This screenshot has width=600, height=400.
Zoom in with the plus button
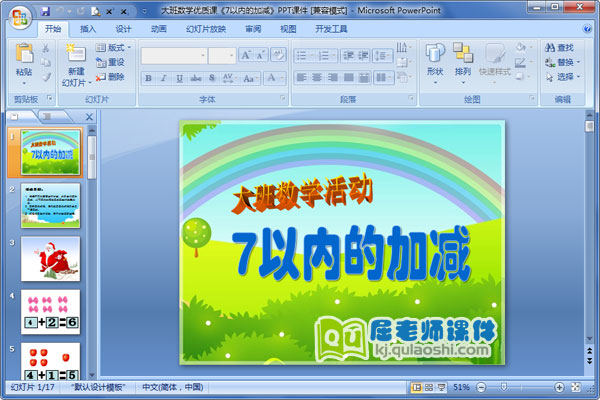click(559, 387)
